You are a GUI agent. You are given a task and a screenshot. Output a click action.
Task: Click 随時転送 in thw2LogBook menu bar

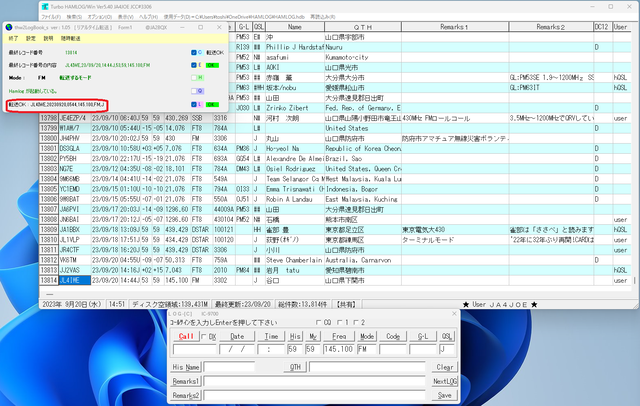[x=71, y=38]
